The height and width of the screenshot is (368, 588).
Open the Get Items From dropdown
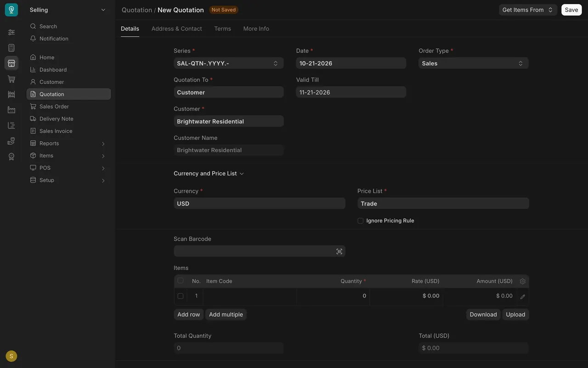click(528, 10)
